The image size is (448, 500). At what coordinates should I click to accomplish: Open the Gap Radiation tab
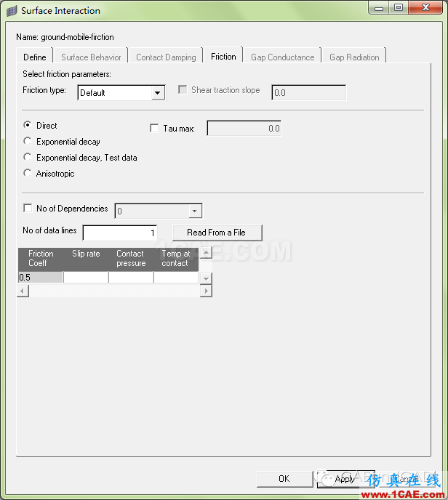[x=354, y=57]
